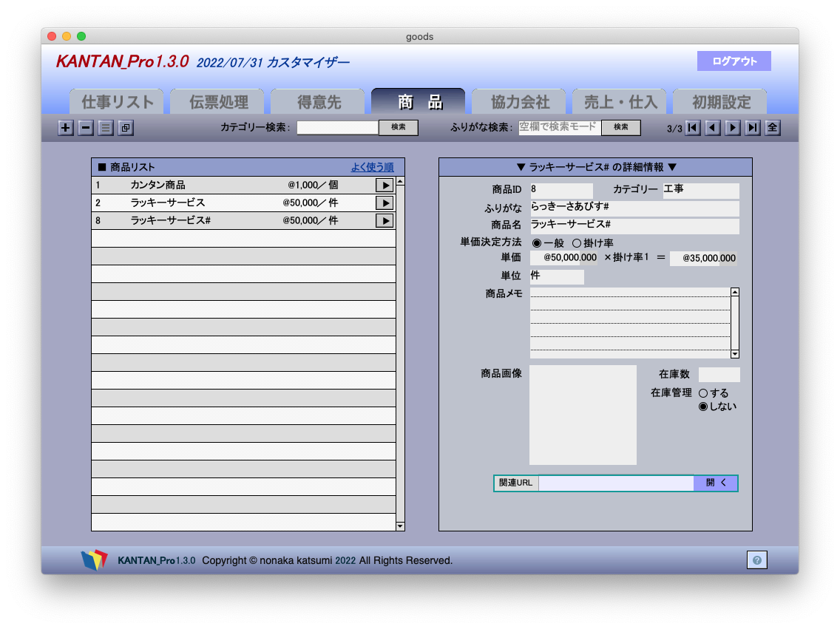This screenshot has height=629, width=840.
Task: Edit the 商品名 field
Action: 635,225
